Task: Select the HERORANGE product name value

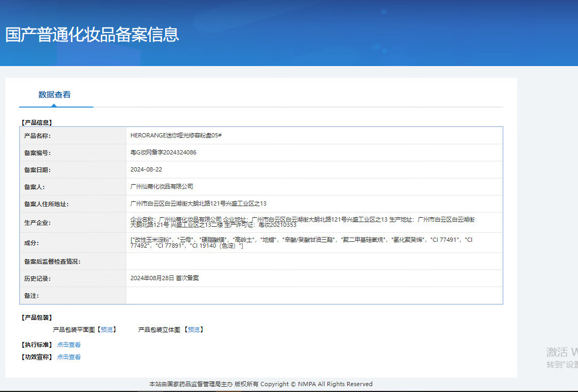Action: [176, 135]
